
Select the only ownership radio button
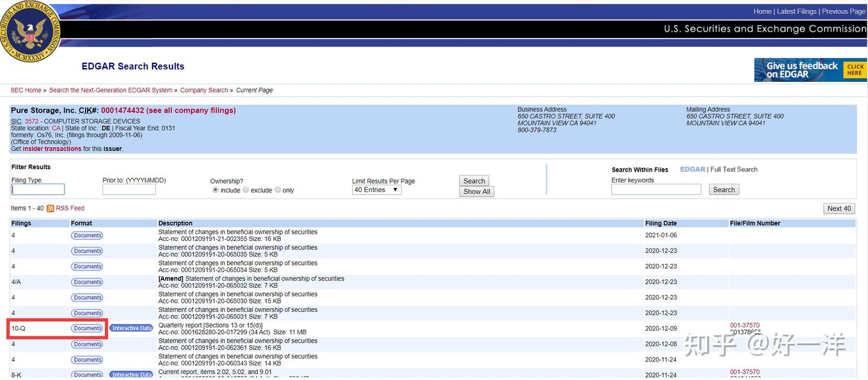tap(278, 190)
